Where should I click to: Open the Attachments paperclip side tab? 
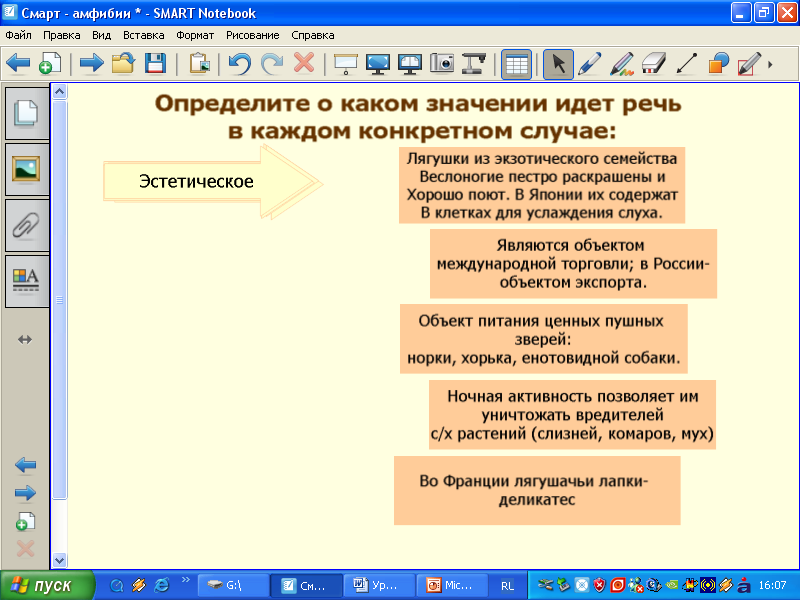tap(27, 225)
